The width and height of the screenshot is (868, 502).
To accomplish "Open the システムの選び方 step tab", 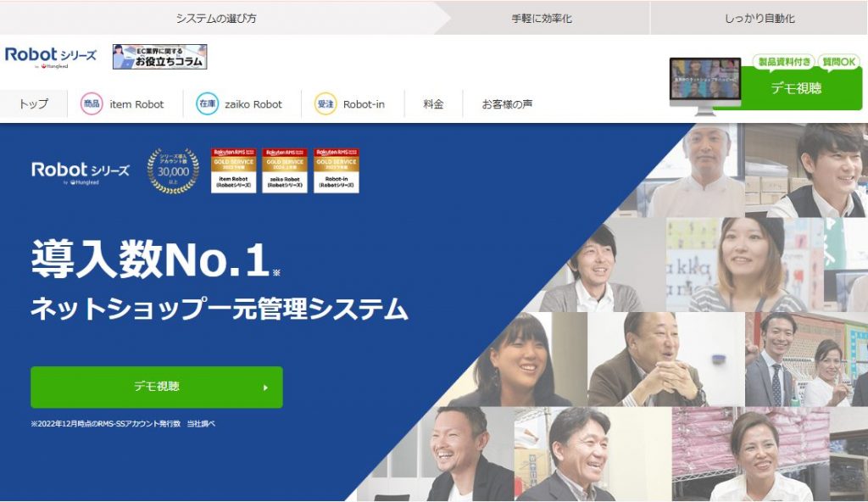I will click(216, 19).
